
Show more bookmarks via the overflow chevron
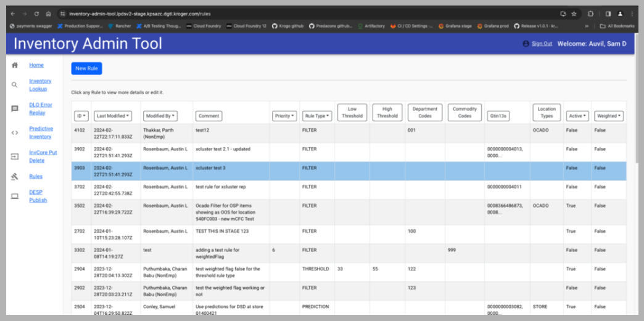coord(587,26)
